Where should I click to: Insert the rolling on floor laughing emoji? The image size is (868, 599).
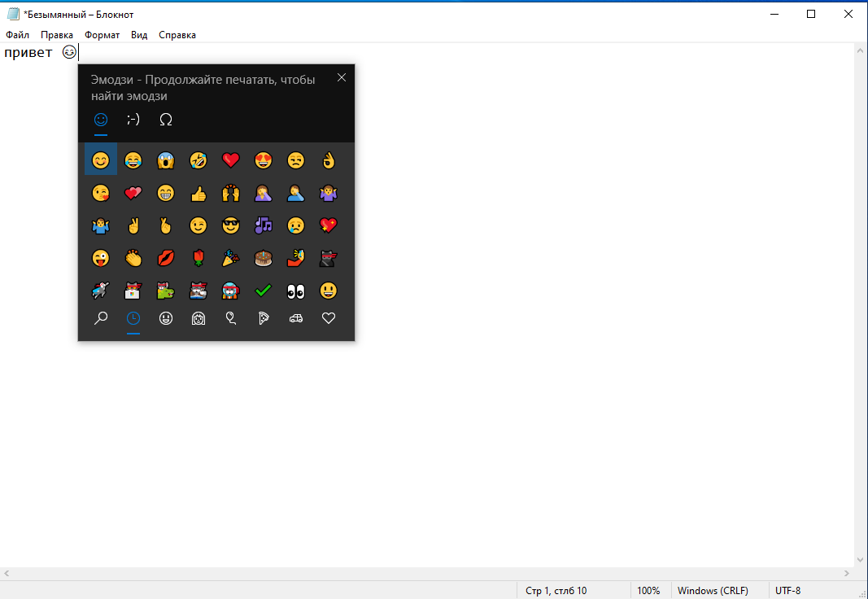pos(198,160)
